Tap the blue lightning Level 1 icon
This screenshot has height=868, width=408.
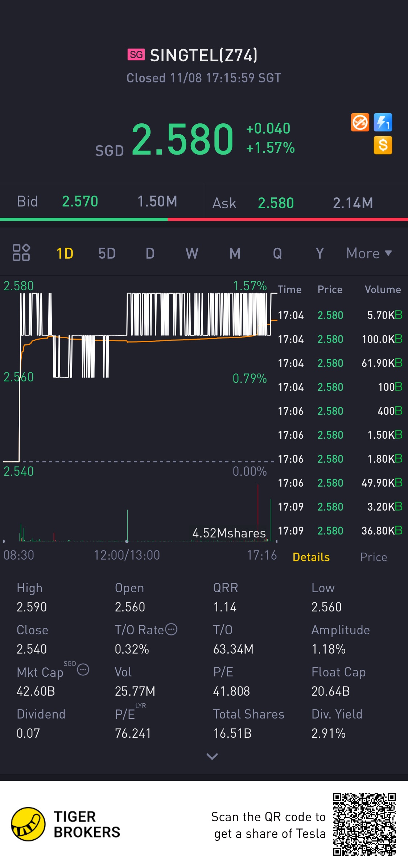click(383, 123)
